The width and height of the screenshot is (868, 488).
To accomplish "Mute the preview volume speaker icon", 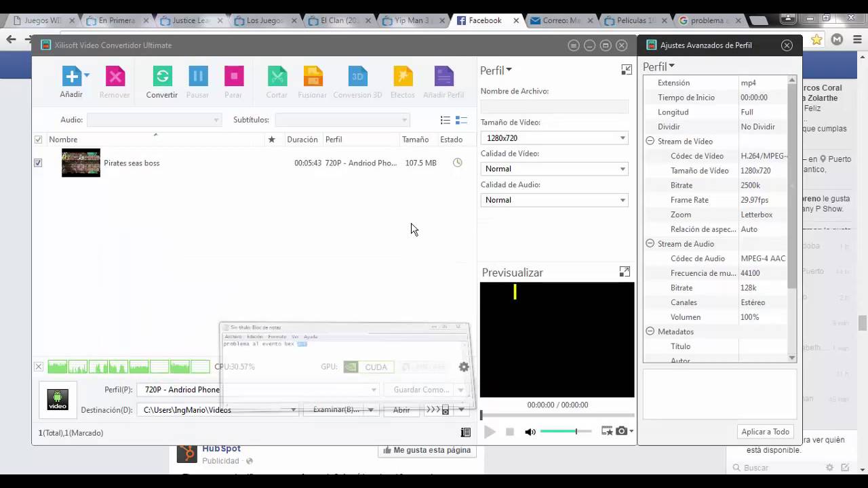I will [530, 432].
